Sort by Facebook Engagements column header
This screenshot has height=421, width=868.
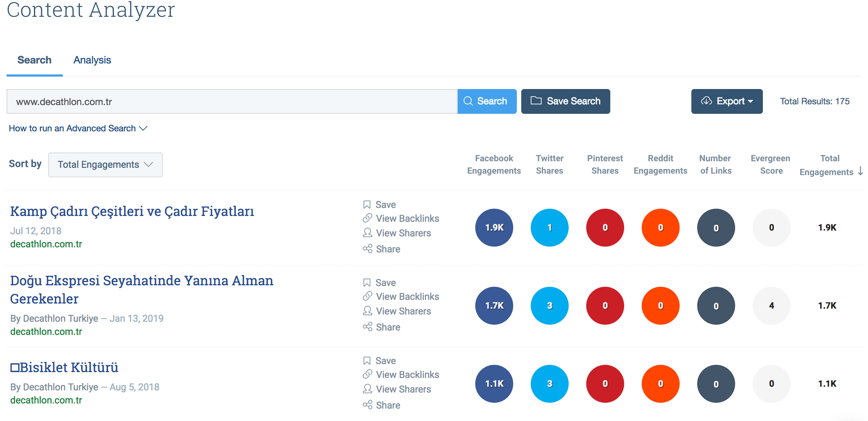click(494, 165)
